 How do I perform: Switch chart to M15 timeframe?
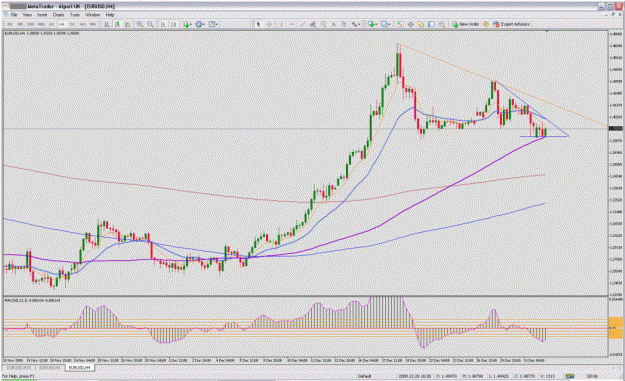point(30,24)
